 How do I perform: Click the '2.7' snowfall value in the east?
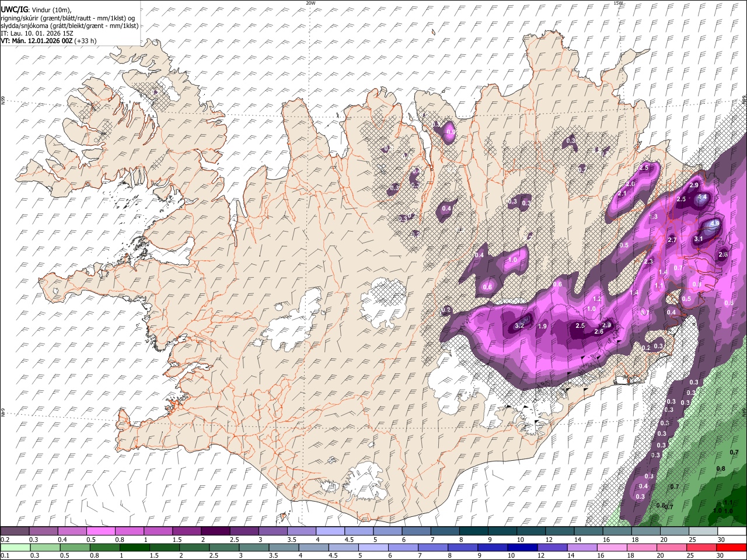[672, 240]
